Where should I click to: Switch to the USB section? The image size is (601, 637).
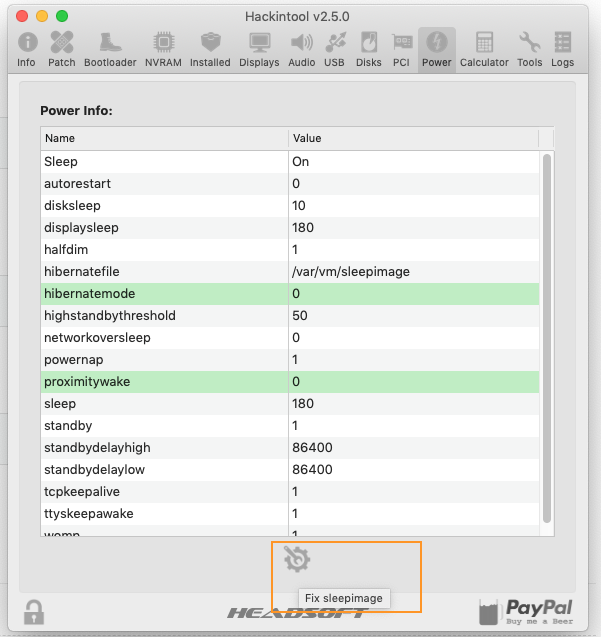click(x=334, y=50)
